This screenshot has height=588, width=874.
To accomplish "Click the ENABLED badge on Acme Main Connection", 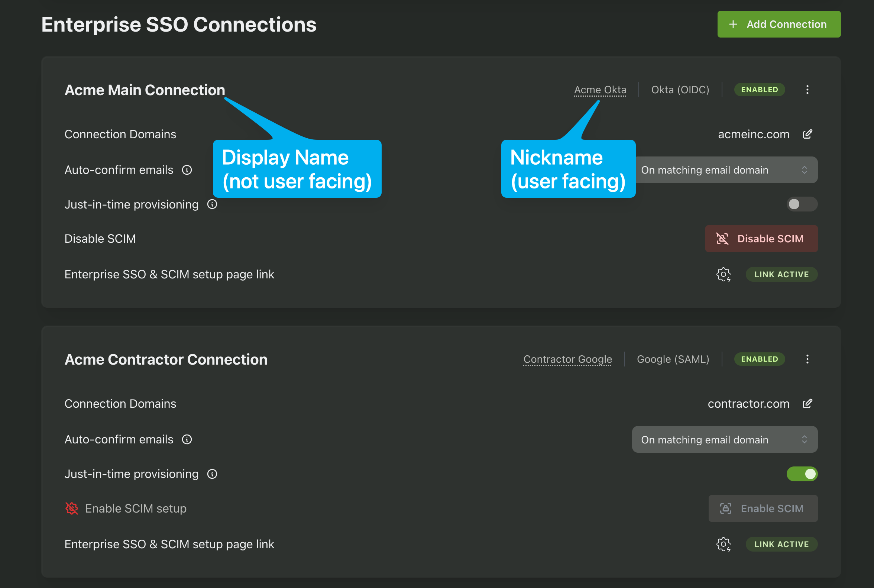I will (759, 90).
